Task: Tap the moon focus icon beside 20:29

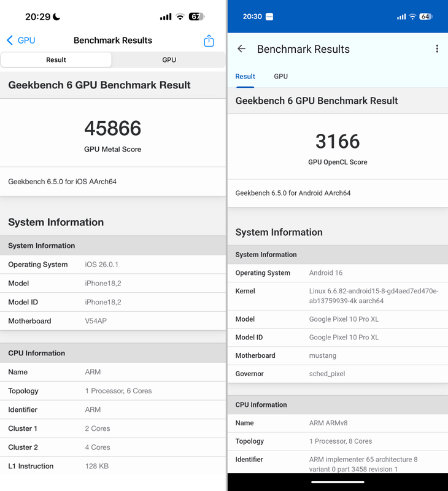Action: [56, 17]
